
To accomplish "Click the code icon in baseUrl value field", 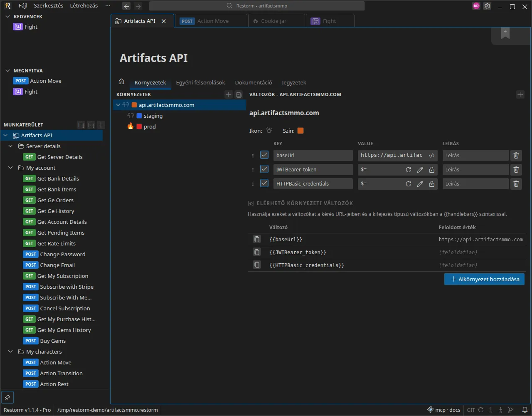I will pos(432,156).
